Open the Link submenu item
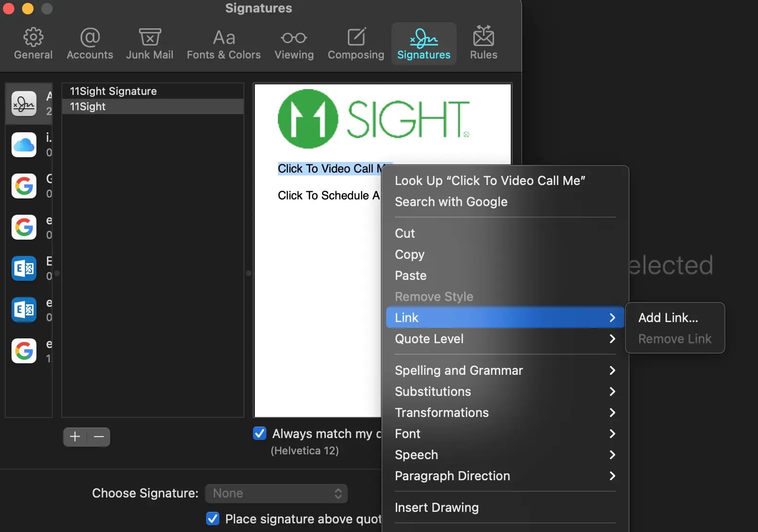The image size is (758, 532). (505, 318)
